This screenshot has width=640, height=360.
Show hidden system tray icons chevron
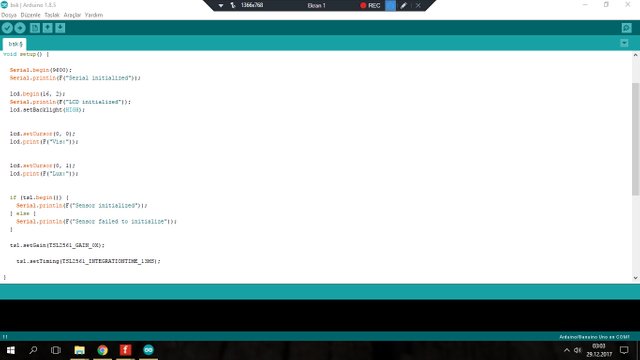567,350
